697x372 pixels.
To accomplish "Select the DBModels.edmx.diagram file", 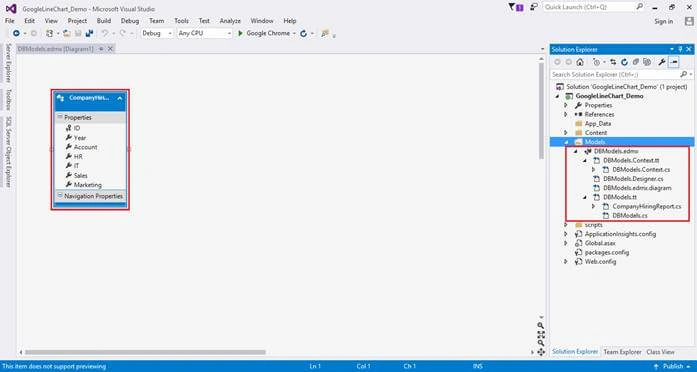I will [x=637, y=188].
